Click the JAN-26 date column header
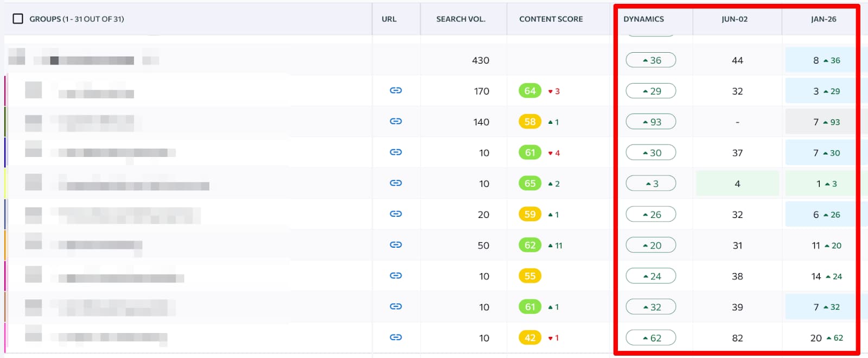Viewport: 868px width, 358px height. click(823, 19)
